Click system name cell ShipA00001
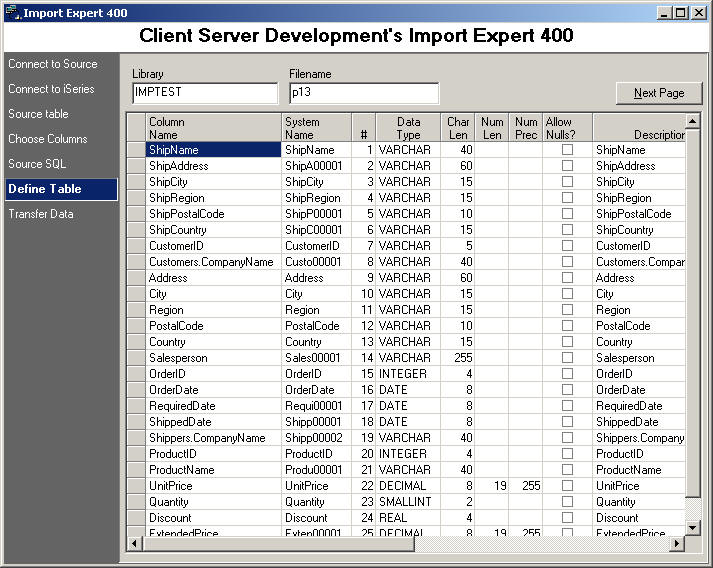 pos(316,166)
